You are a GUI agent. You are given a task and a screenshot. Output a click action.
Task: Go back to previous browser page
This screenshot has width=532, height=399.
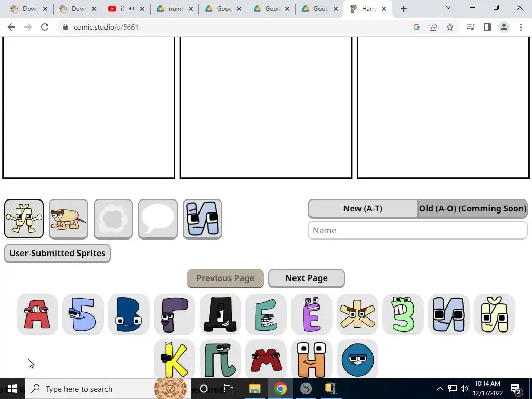tap(11, 27)
